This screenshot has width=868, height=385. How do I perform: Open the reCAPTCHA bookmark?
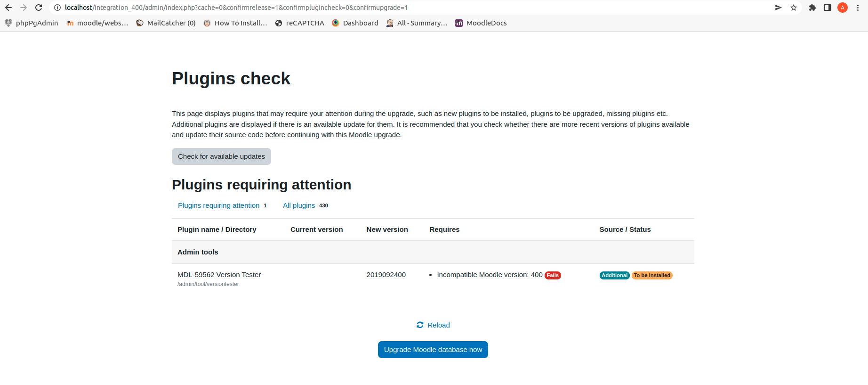(x=300, y=23)
